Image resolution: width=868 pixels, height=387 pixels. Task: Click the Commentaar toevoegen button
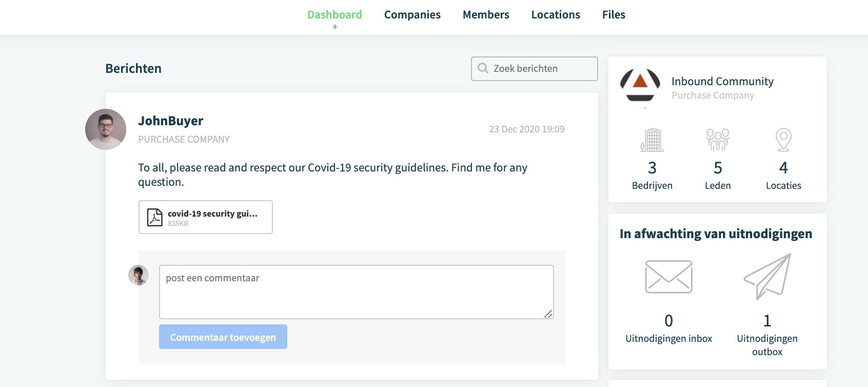coord(223,337)
